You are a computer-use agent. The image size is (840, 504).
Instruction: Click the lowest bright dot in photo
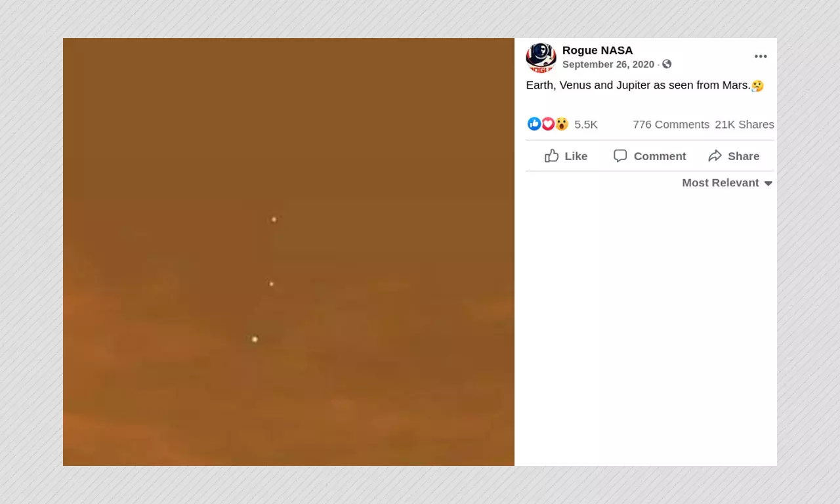[255, 339]
